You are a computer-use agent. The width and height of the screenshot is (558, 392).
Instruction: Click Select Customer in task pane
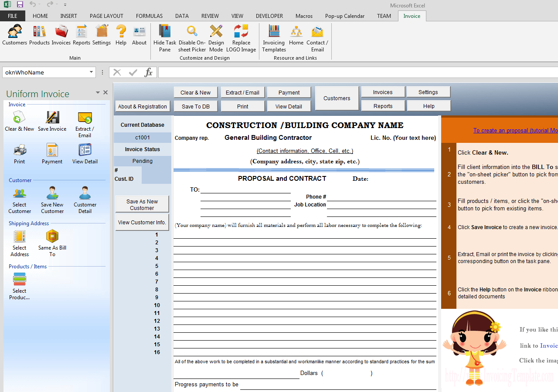pos(20,200)
